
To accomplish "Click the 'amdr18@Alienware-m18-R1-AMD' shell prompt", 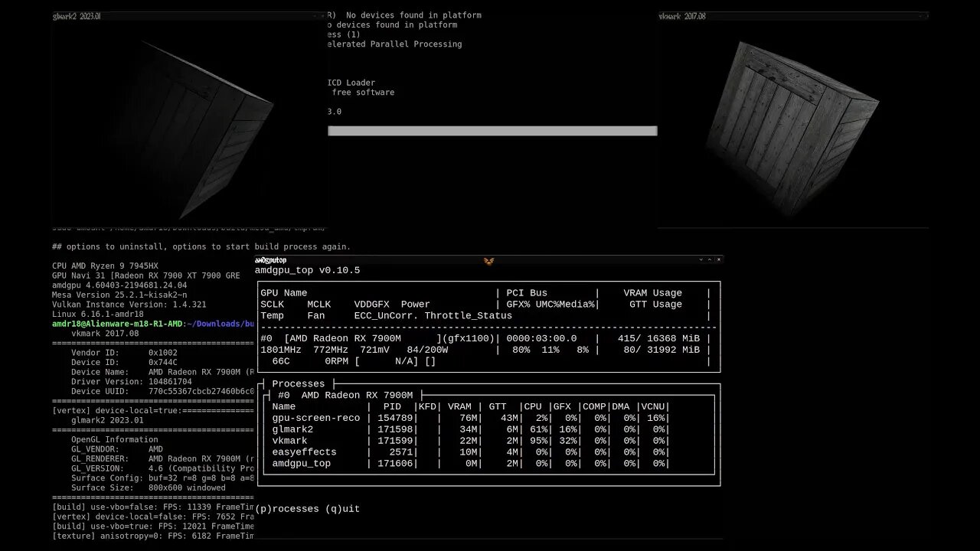I will pos(117,324).
